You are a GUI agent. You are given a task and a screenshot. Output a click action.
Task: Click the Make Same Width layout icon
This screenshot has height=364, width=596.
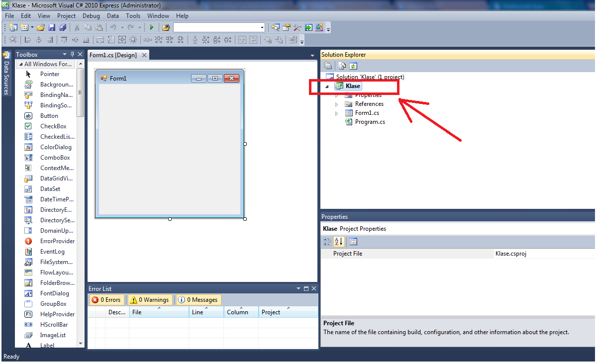pos(100,40)
